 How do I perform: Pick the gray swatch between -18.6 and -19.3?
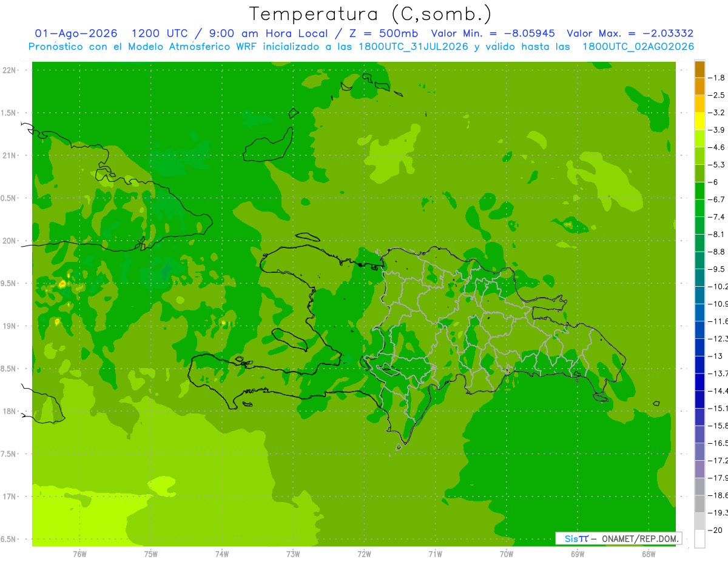tap(699, 504)
